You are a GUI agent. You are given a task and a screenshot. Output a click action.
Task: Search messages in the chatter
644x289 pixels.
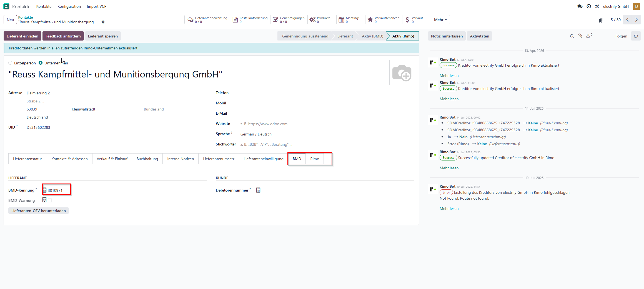[572, 36]
